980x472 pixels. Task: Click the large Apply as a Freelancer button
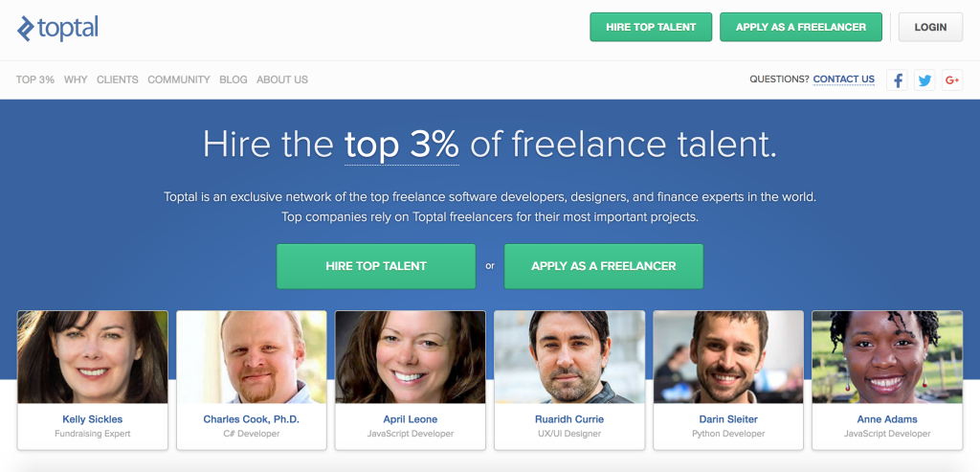[x=604, y=266]
